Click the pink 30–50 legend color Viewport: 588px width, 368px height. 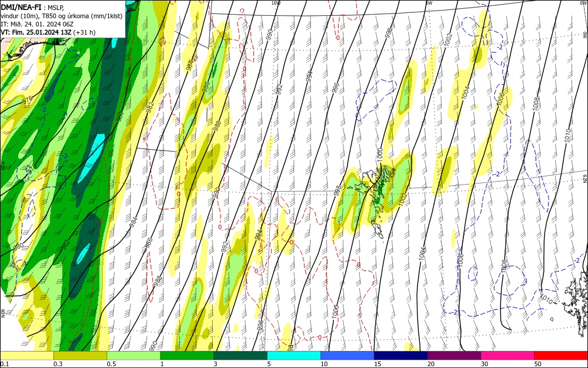coord(508,356)
